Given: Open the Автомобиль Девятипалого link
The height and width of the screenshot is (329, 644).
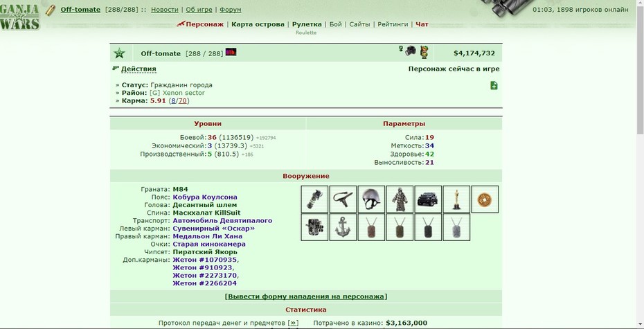Looking at the screenshot, I should pos(222,220).
